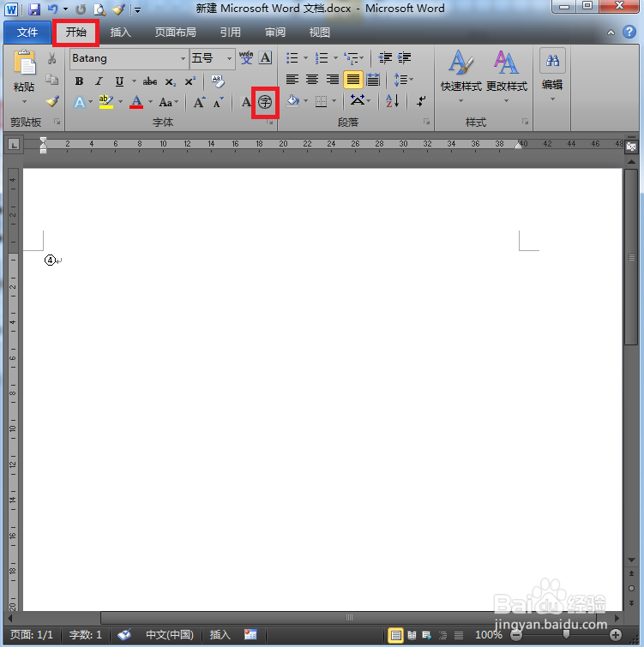Screen dimensions: 644x647
Task: Click the Save icon in quick access toolbar
Action: (x=33, y=9)
